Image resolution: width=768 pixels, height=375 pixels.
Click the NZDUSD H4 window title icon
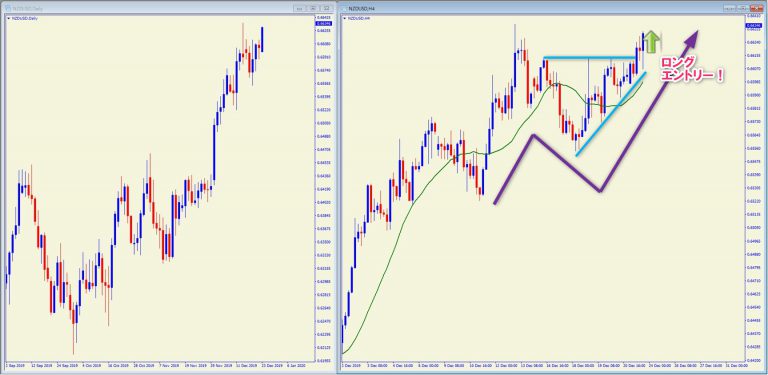coord(345,8)
